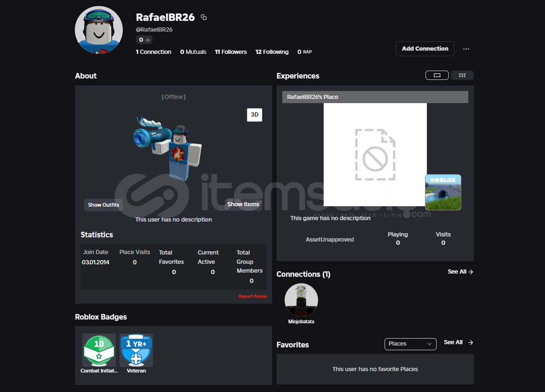Open the Roblox game icon thumbnail

[443, 192]
